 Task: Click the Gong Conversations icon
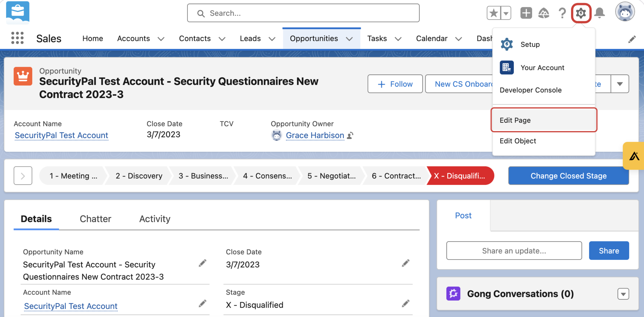click(x=453, y=294)
